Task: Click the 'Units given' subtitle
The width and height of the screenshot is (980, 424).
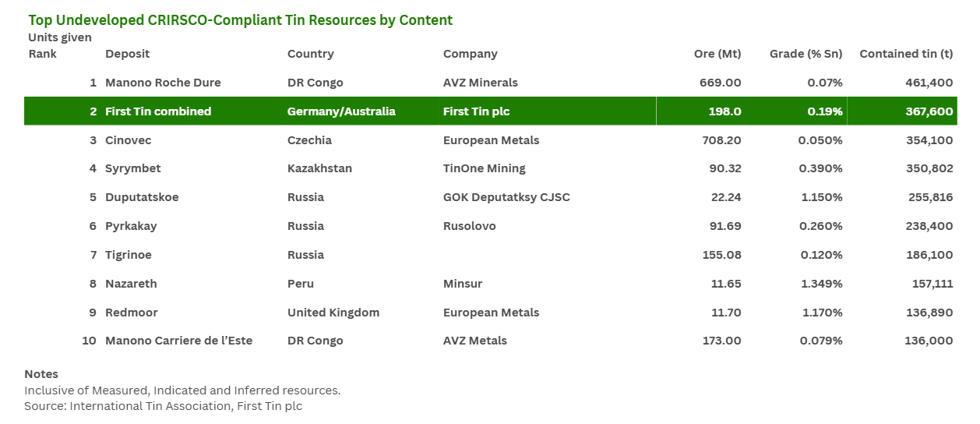Action: [60, 37]
